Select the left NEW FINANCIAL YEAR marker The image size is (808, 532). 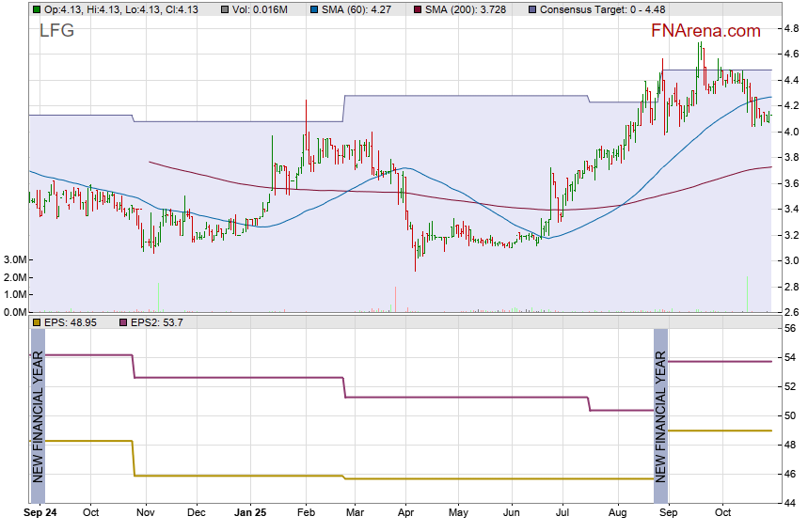pos(38,415)
